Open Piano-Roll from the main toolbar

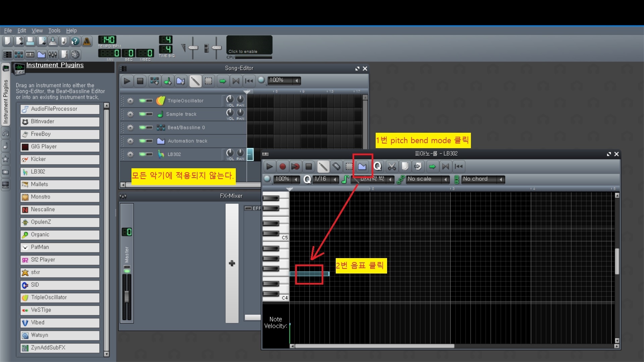[30, 54]
